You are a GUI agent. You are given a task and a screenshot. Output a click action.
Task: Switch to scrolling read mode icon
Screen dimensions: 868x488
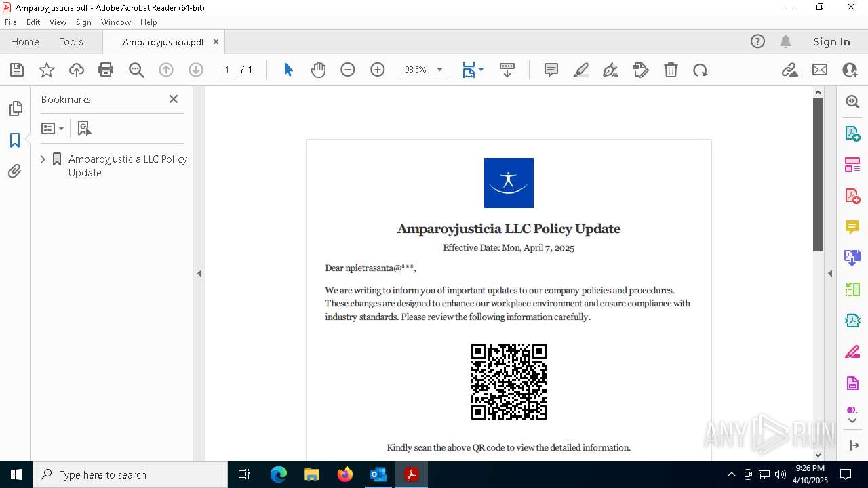[x=507, y=70]
